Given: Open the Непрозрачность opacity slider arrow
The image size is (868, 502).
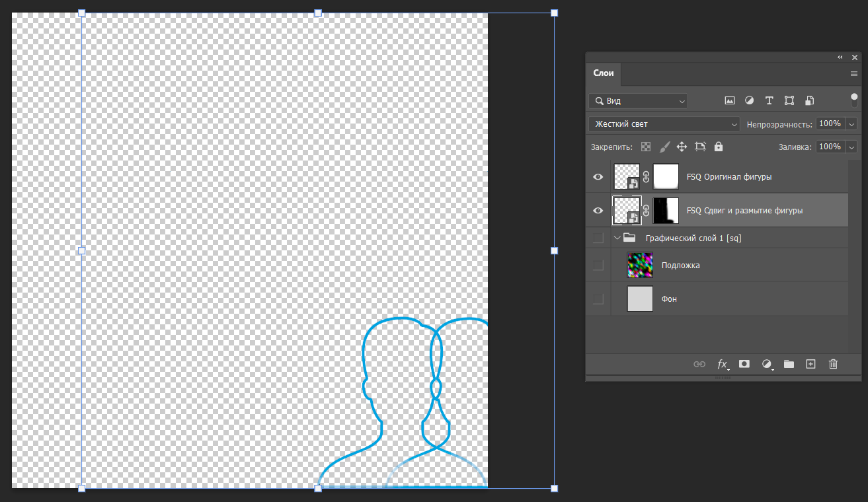Looking at the screenshot, I should (x=851, y=124).
